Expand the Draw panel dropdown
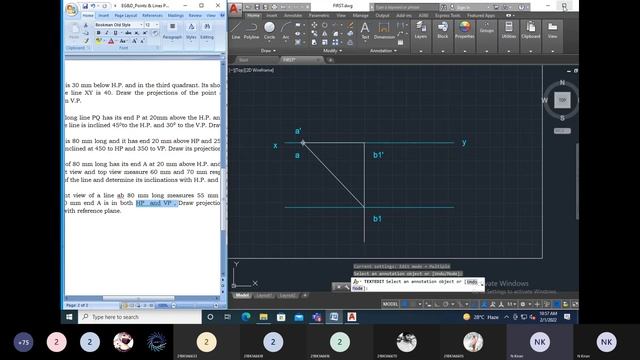 [268, 51]
